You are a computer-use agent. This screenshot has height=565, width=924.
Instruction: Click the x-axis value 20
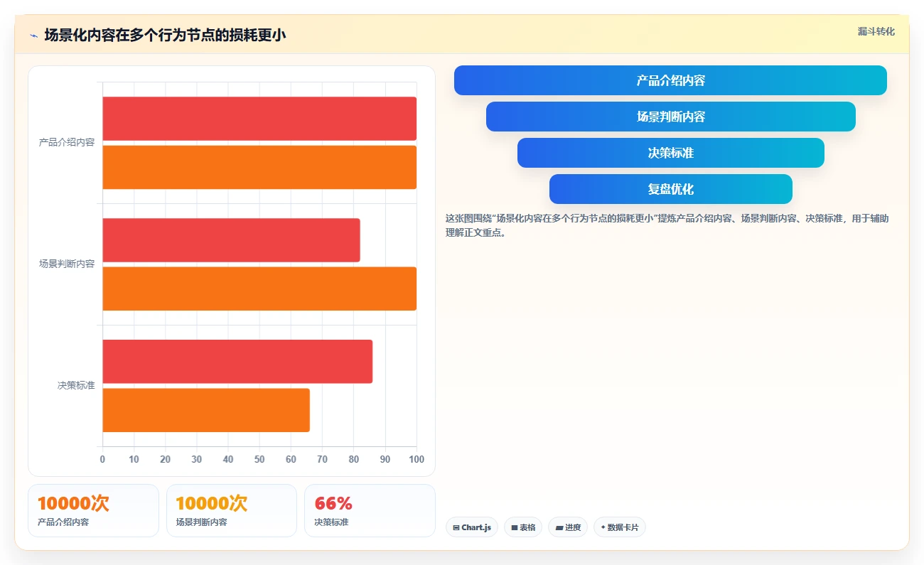[x=165, y=459]
